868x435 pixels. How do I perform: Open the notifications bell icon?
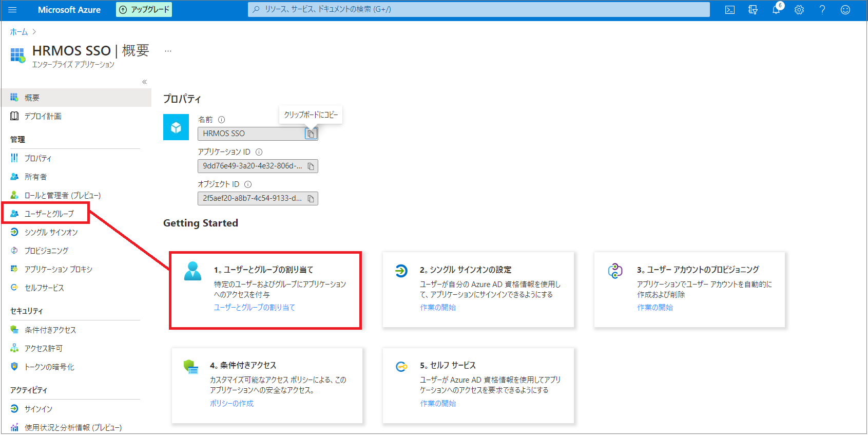click(x=776, y=10)
